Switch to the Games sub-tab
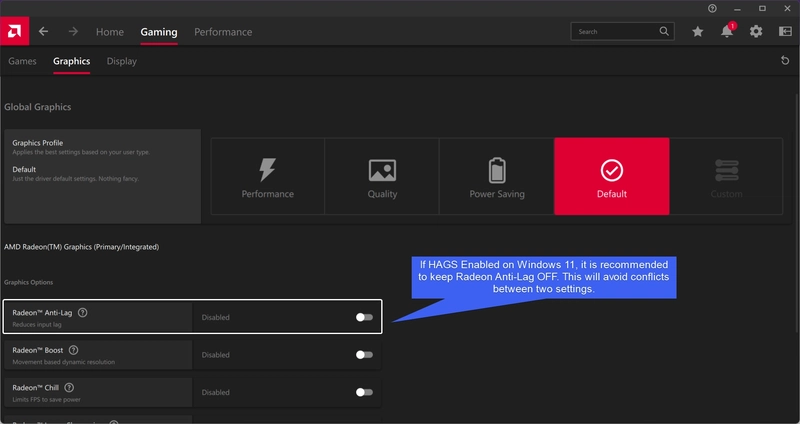Viewport: 800px width, 424px height. click(22, 61)
